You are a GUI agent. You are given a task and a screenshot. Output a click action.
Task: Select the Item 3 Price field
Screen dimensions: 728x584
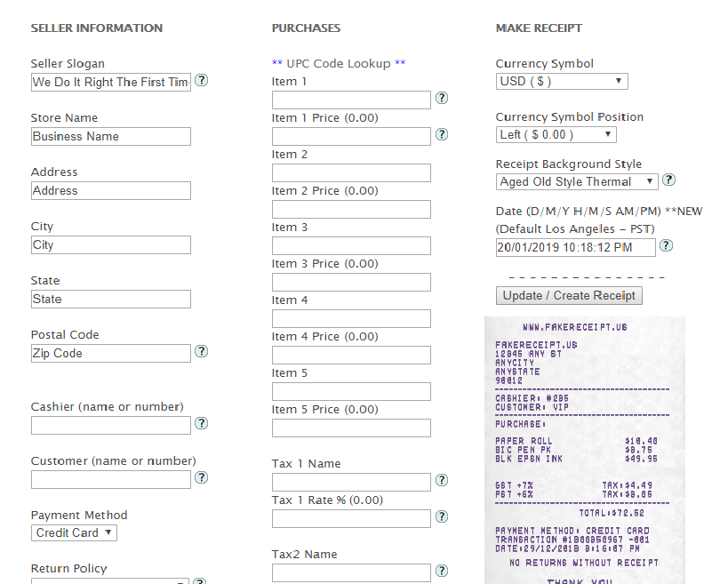tap(351, 283)
